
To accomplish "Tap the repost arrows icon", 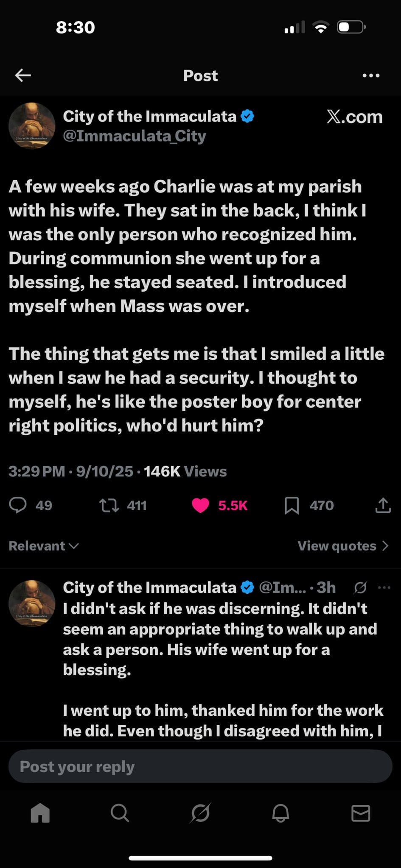I will 109,505.
